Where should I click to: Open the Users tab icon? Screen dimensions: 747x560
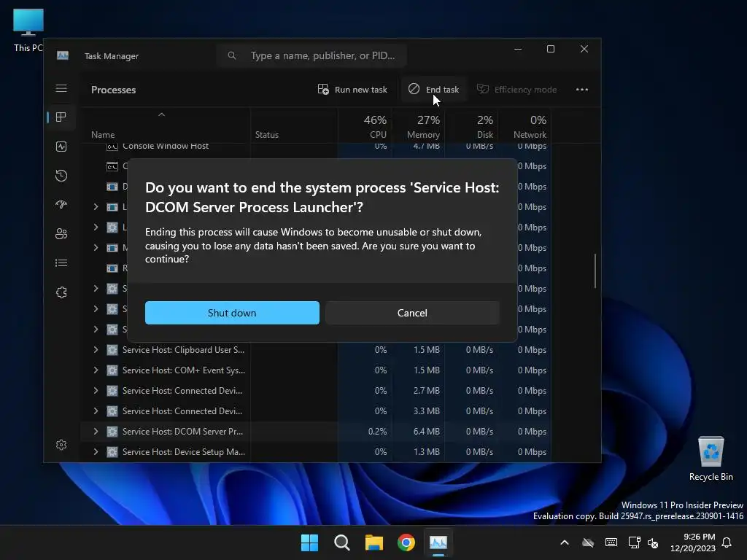click(61, 234)
